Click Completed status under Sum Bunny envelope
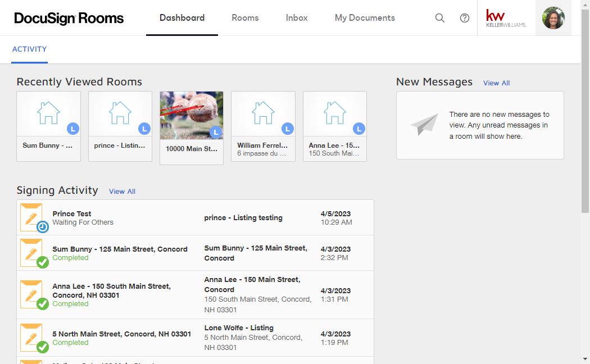The height and width of the screenshot is (364, 590). (70, 258)
